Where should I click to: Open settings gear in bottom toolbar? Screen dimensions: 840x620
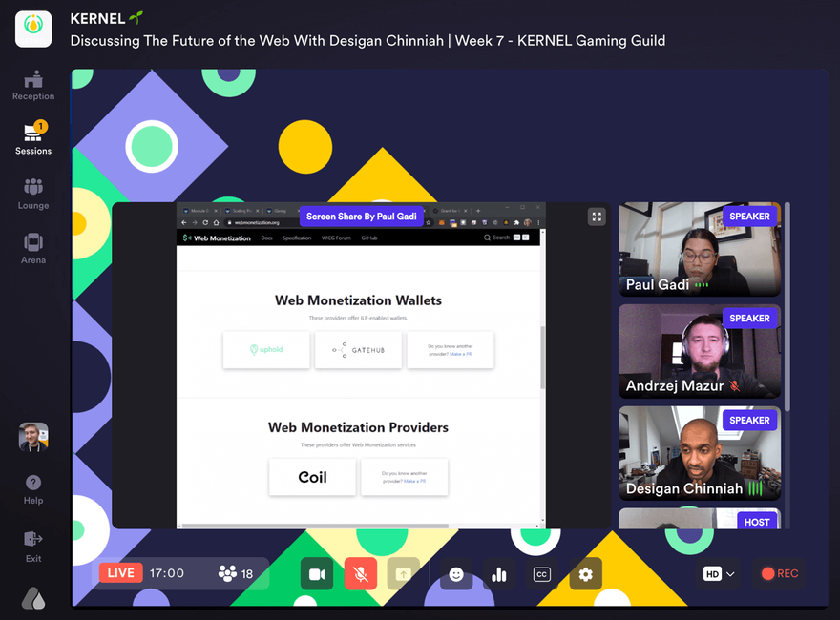click(586, 574)
